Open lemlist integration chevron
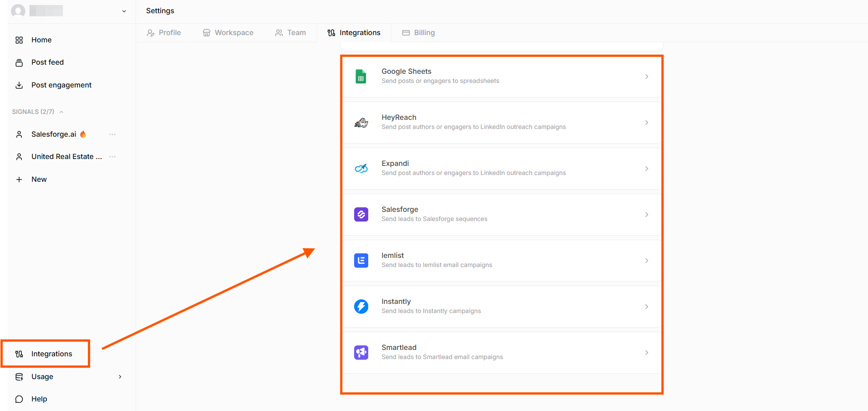Viewport: 868px width, 411px height. point(646,261)
